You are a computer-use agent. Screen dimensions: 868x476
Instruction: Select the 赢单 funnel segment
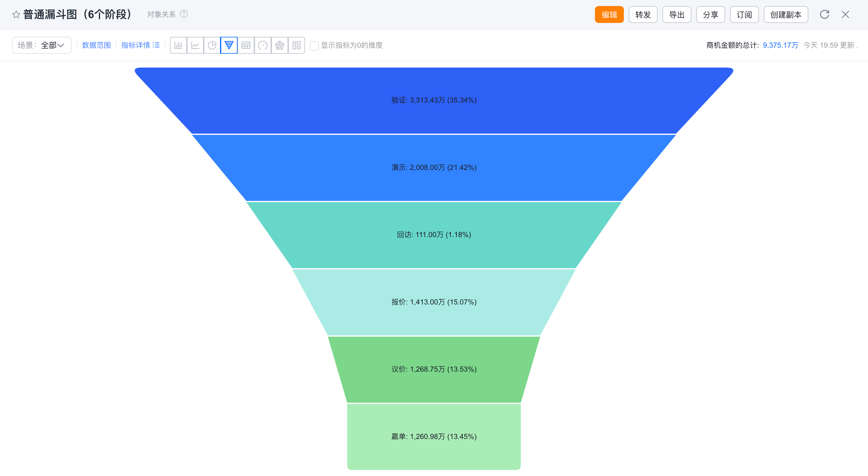tap(434, 436)
